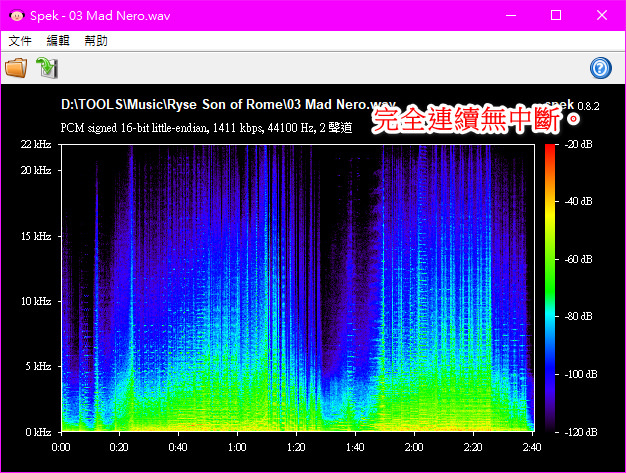Click the PCM signed 16-bit codec info line
Screen dimensions: 626x473
tap(206, 128)
